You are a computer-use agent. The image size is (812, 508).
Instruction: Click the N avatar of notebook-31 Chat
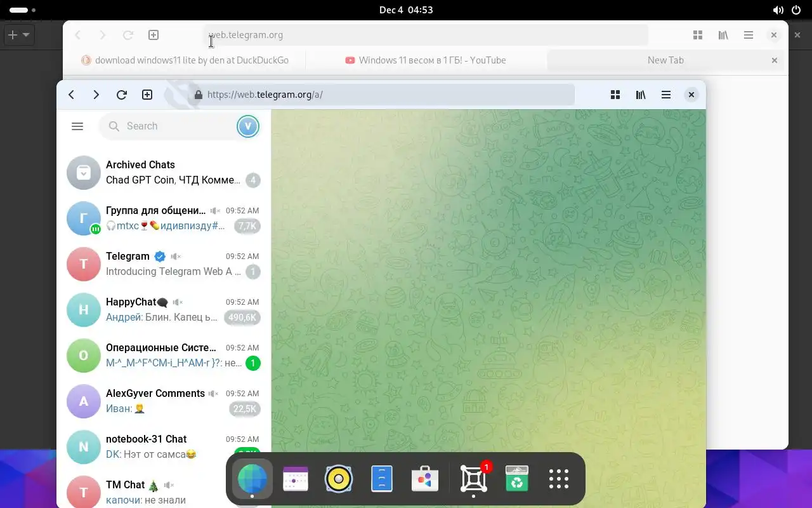[84, 447]
